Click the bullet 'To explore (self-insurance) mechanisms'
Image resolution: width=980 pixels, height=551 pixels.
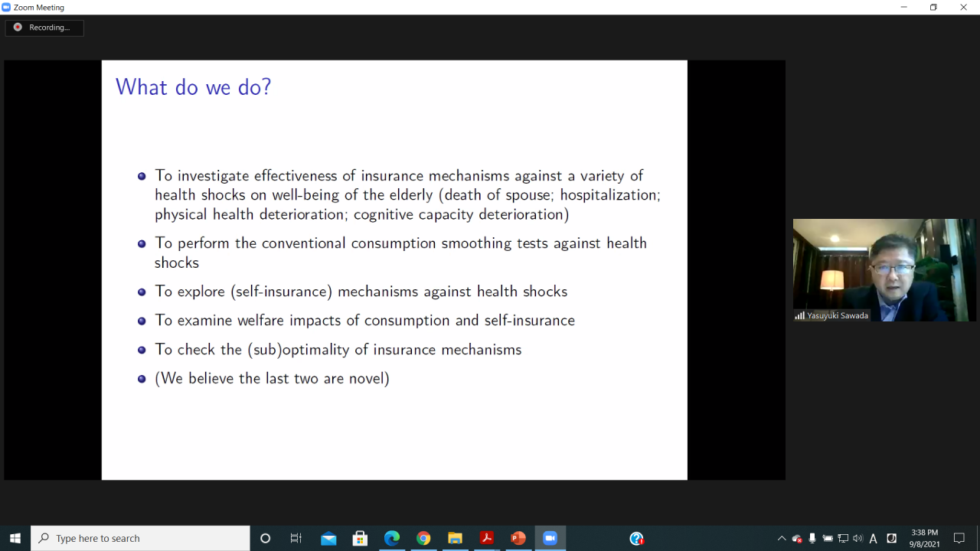pos(361,292)
